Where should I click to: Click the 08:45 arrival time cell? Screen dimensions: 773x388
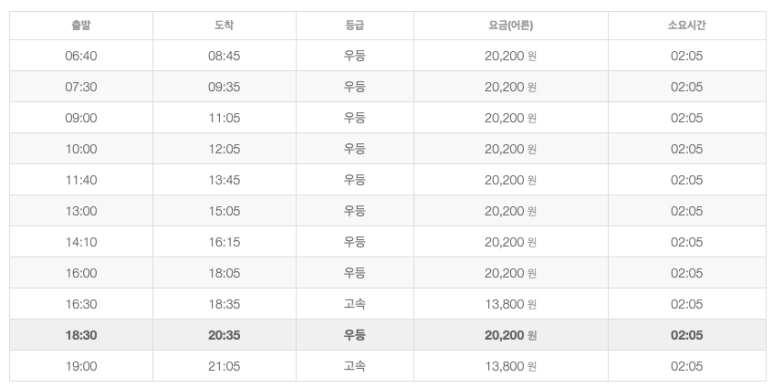(x=224, y=55)
